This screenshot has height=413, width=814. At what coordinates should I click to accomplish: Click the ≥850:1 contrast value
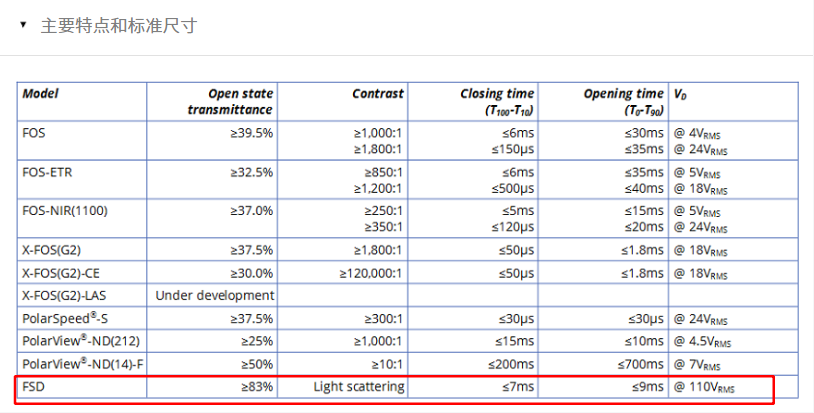pyautogui.click(x=383, y=172)
